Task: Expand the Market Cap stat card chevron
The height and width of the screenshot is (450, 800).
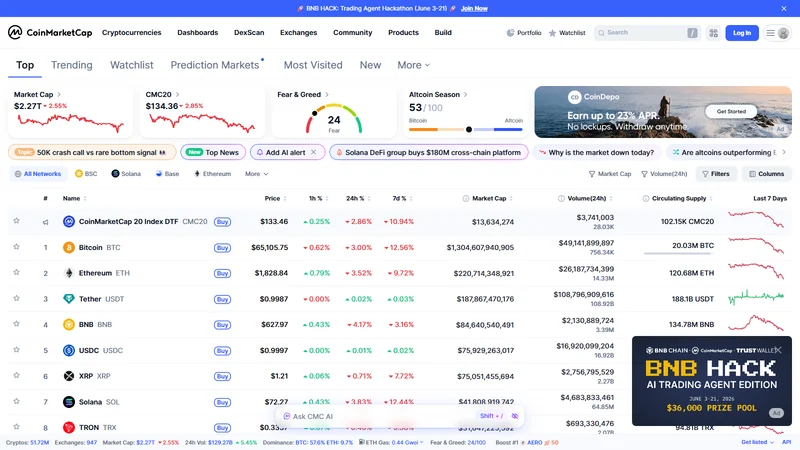Action: pos(59,94)
